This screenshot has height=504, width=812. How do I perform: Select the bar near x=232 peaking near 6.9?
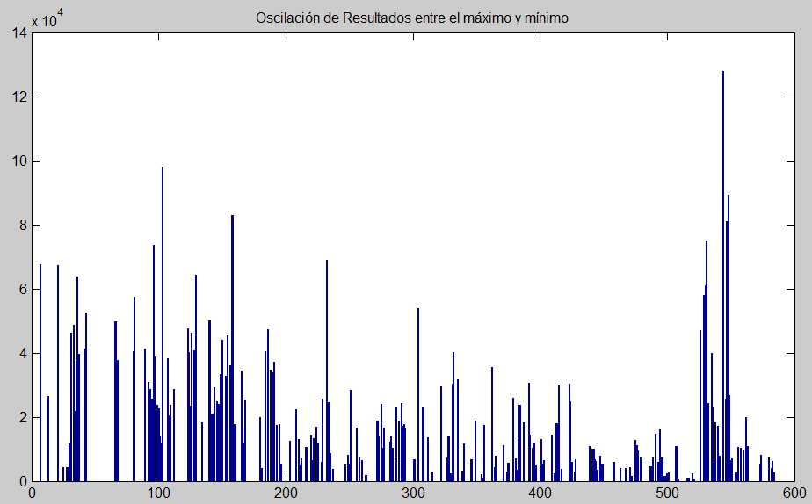pos(327,371)
